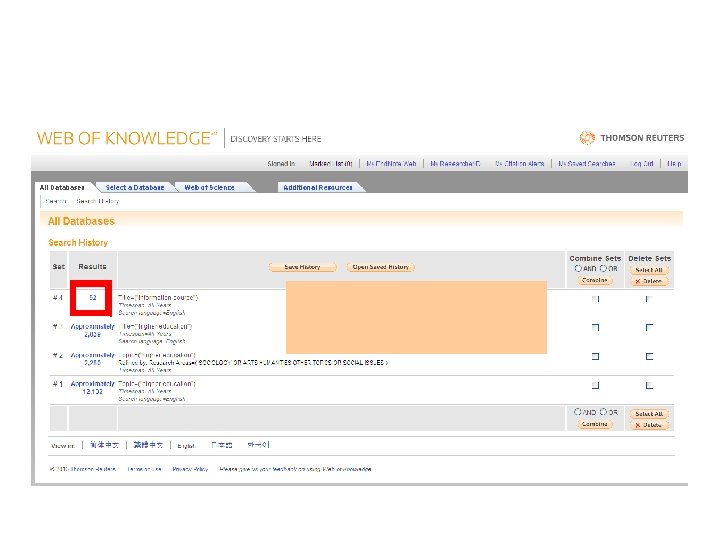
Task: Select the All Databases tab
Action: (62, 187)
